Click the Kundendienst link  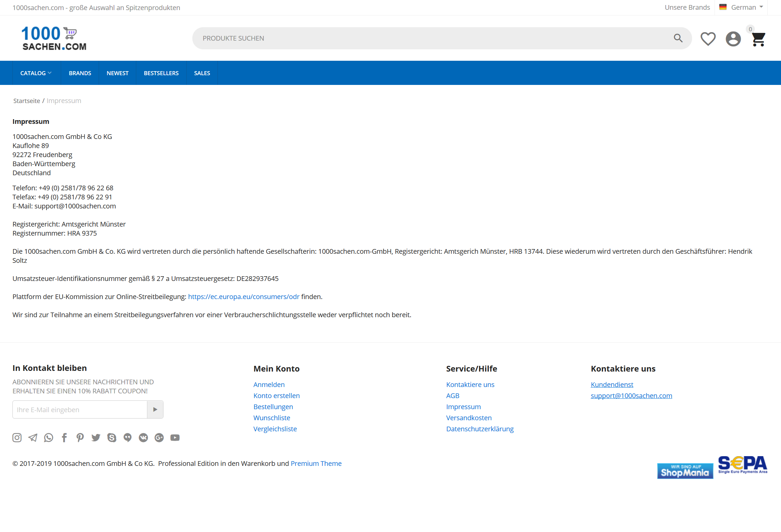click(612, 384)
